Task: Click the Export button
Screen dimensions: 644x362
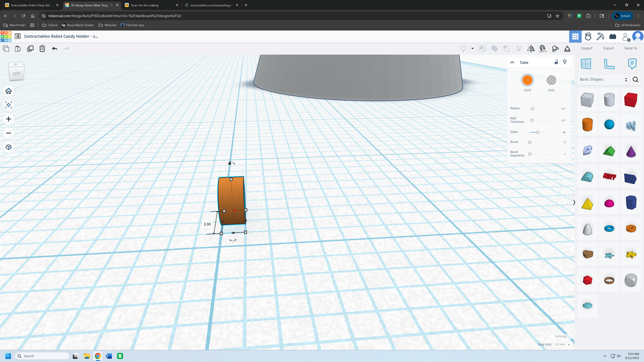Action: click(609, 48)
